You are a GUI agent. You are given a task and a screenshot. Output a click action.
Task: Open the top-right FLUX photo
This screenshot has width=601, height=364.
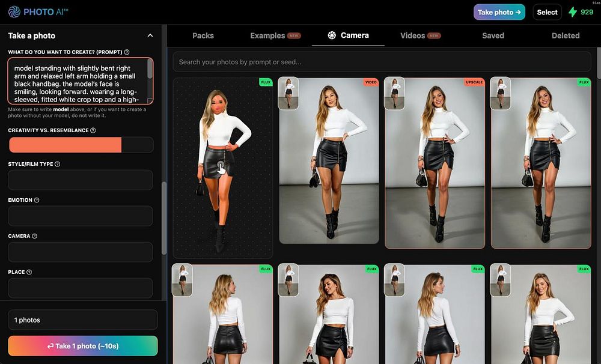tap(541, 163)
